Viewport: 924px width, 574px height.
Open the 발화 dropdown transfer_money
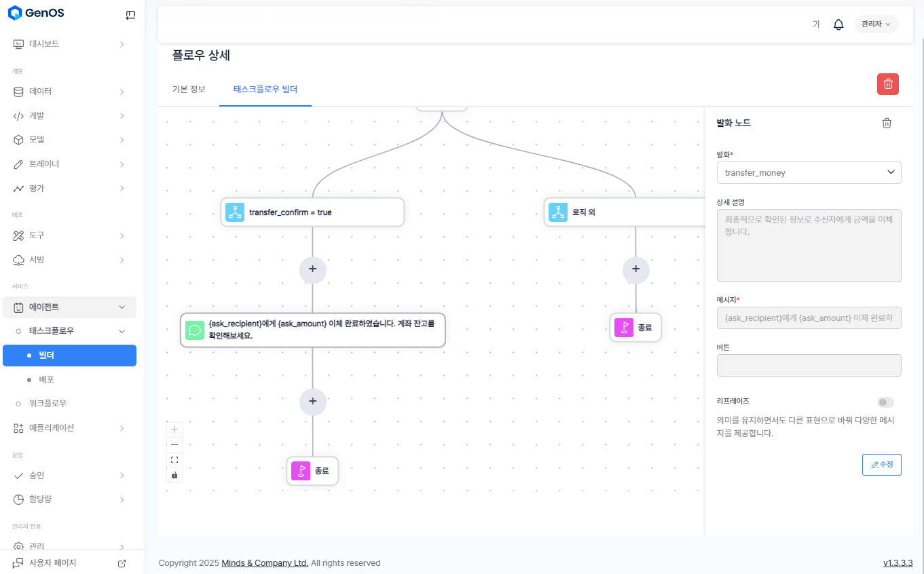point(809,172)
